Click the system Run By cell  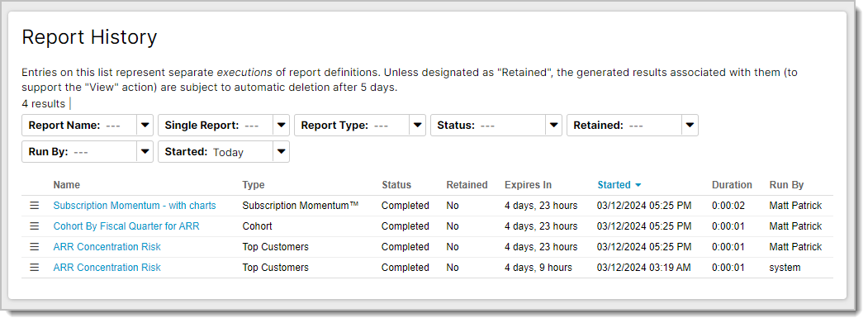(x=785, y=267)
